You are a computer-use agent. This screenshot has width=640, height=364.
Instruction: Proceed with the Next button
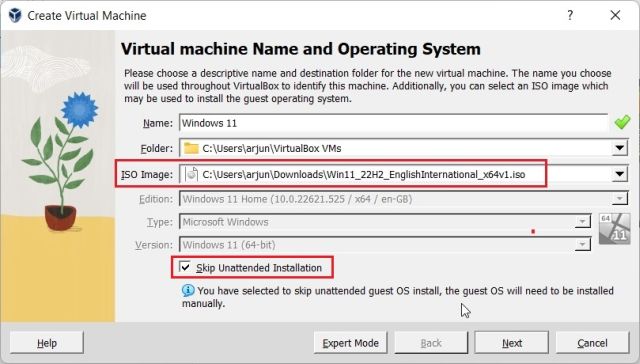(x=511, y=343)
